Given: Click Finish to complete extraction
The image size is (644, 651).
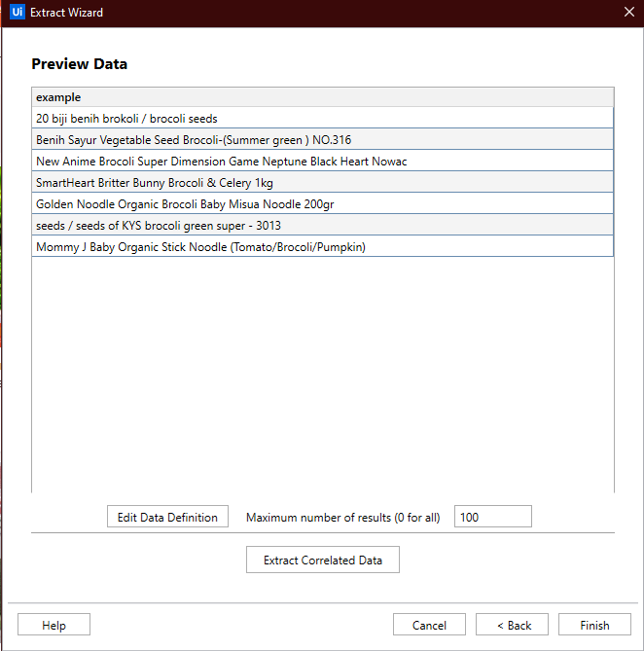Looking at the screenshot, I should pos(594,625).
